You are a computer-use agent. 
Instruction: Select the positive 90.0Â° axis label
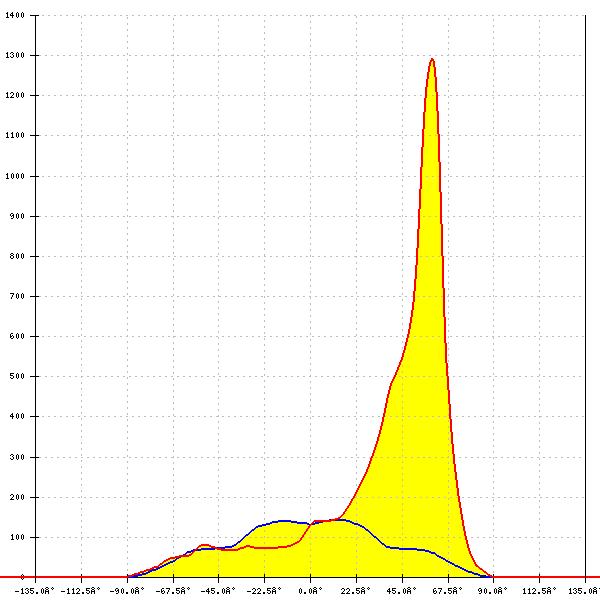[x=493, y=591]
